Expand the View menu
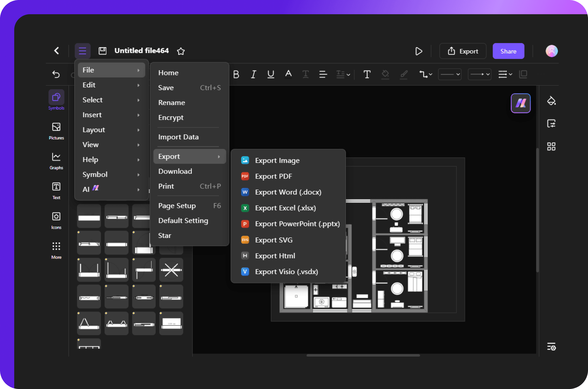 click(111, 145)
